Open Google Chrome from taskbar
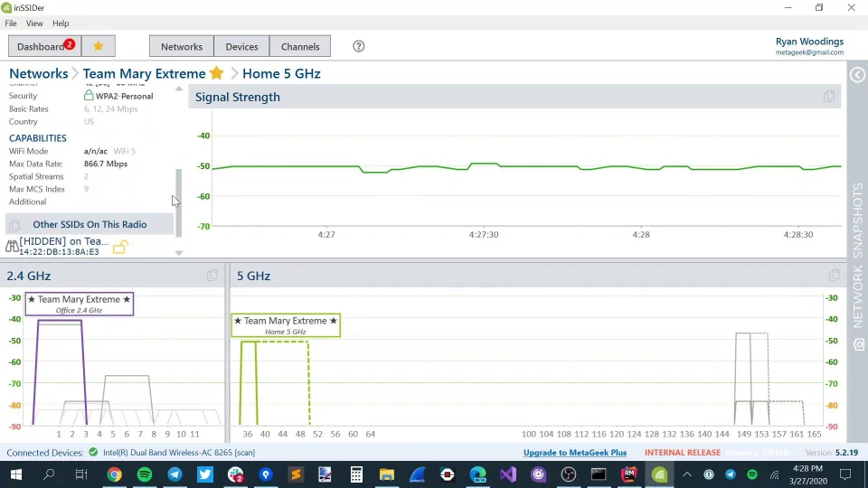868x488 pixels. click(x=115, y=474)
